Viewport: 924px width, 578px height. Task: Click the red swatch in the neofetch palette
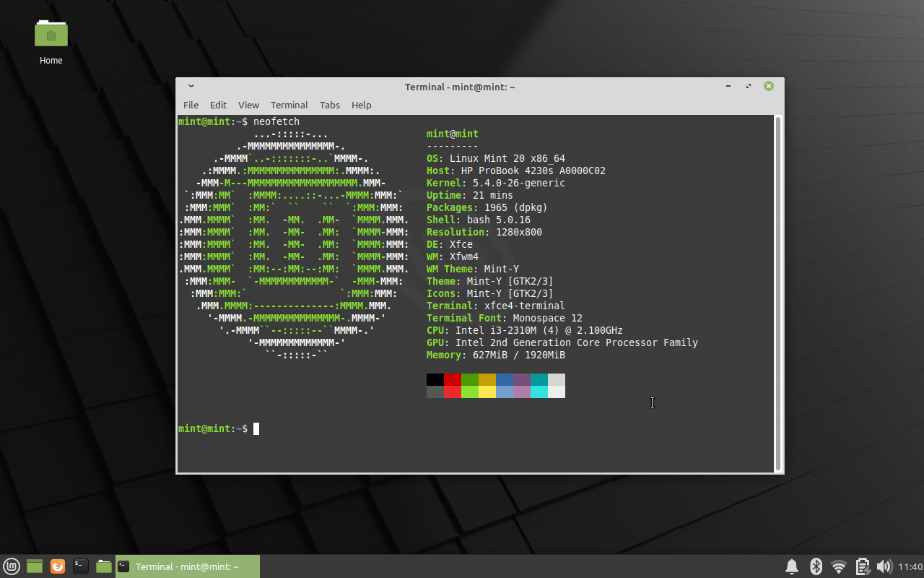(x=452, y=379)
